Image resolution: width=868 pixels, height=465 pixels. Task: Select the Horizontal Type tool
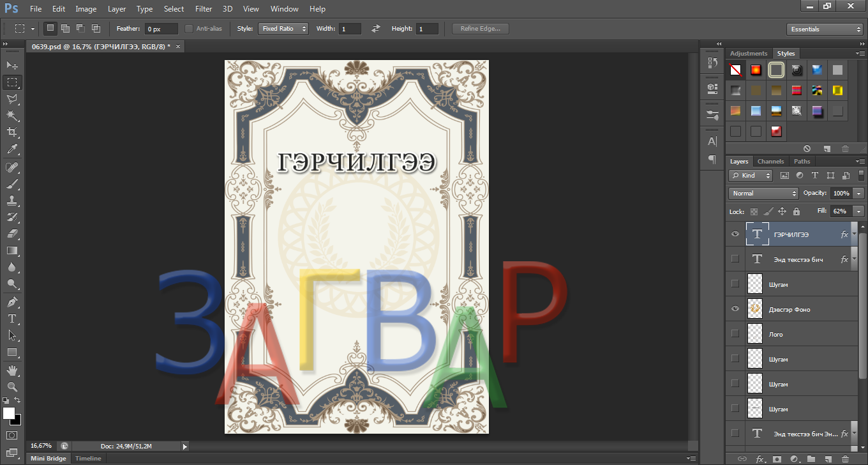[12, 318]
